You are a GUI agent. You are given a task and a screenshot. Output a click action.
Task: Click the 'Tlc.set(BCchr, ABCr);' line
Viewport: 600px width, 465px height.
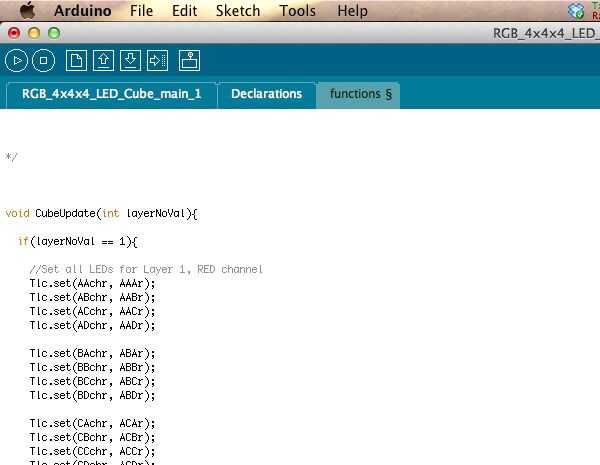click(x=93, y=381)
